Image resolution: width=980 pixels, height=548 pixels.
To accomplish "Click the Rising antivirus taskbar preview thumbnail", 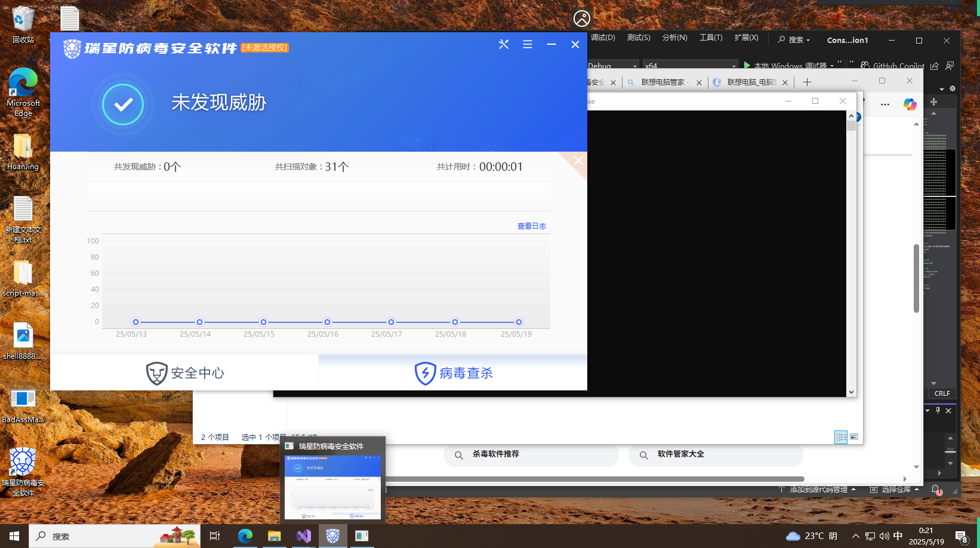I will (332, 487).
